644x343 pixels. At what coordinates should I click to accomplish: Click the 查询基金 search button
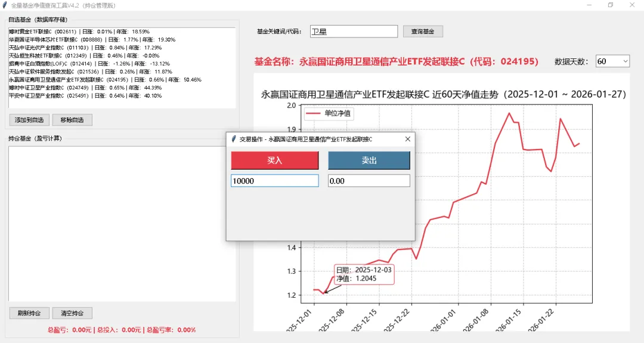tap(423, 32)
